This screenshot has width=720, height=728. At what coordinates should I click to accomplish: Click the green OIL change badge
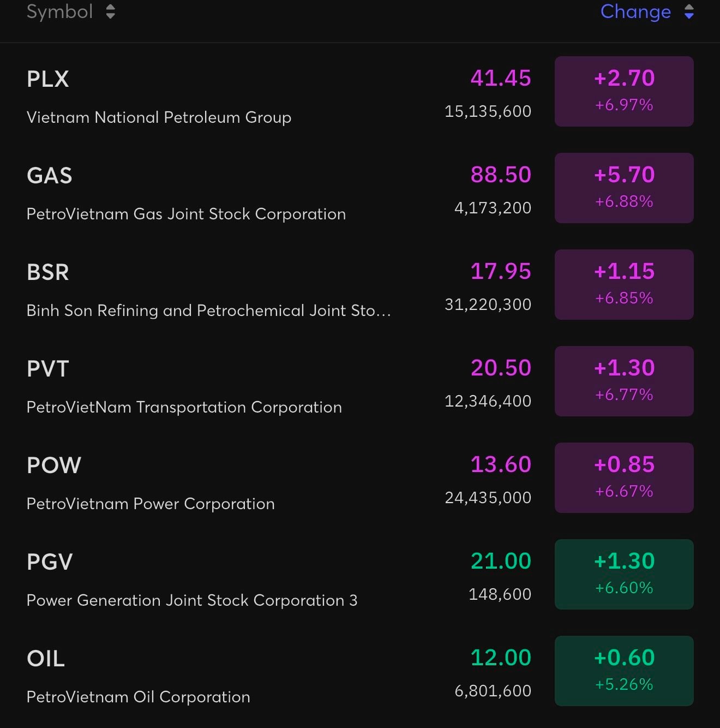pos(623,671)
